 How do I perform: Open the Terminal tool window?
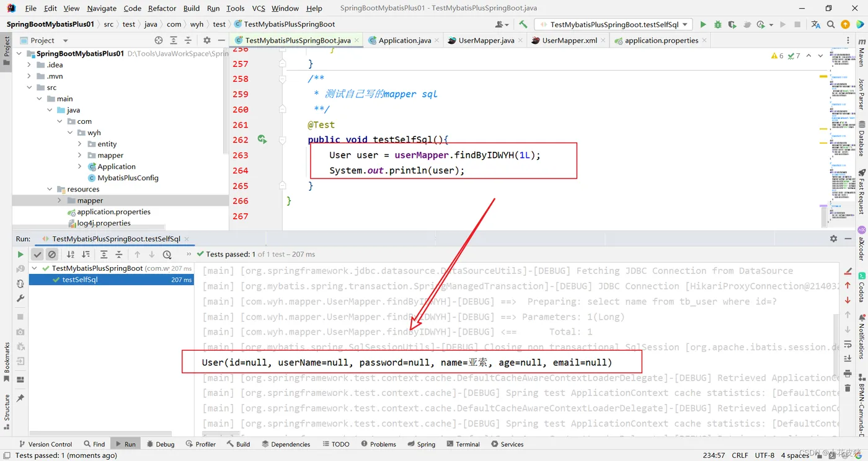coord(463,444)
